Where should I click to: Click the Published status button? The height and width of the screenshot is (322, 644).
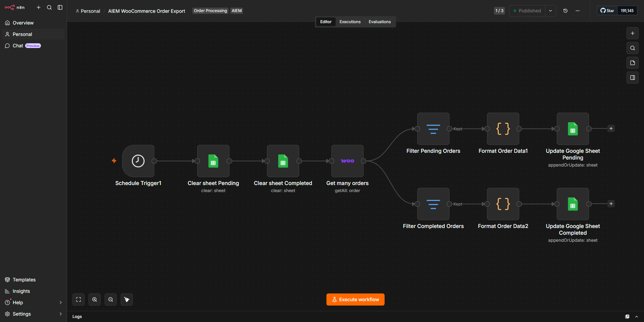(527, 11)
